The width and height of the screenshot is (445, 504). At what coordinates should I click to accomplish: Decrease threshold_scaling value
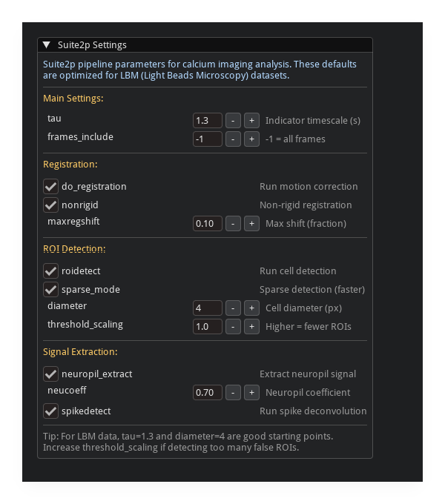[233, 326]
